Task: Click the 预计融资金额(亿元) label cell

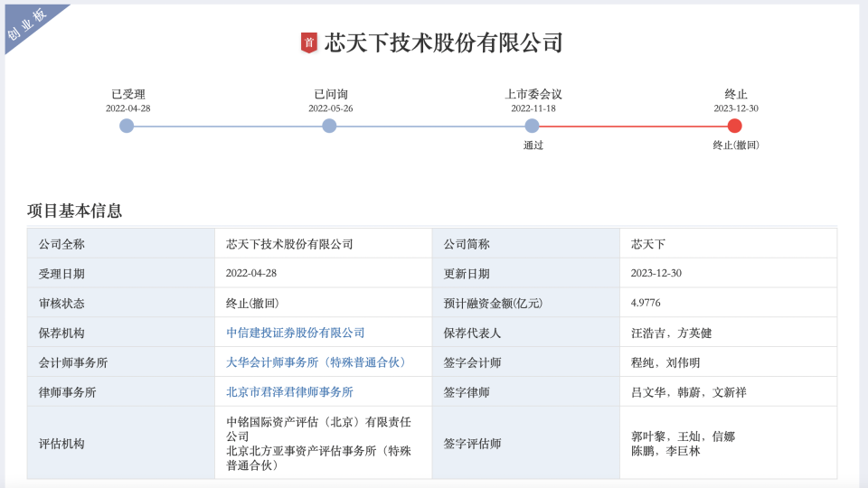Action: [x=526, y=304]
